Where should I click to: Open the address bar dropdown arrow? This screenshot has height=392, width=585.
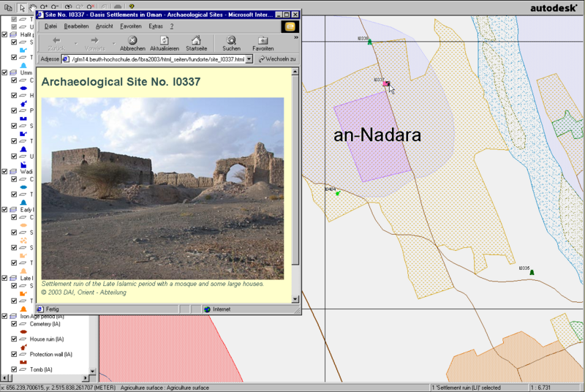(249, 59)
